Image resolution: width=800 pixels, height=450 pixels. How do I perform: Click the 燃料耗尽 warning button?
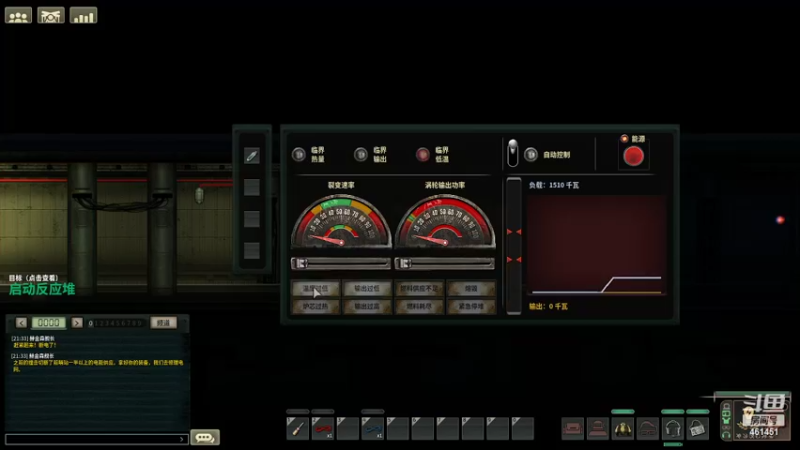pyautogui.click(x=419, y=307)
